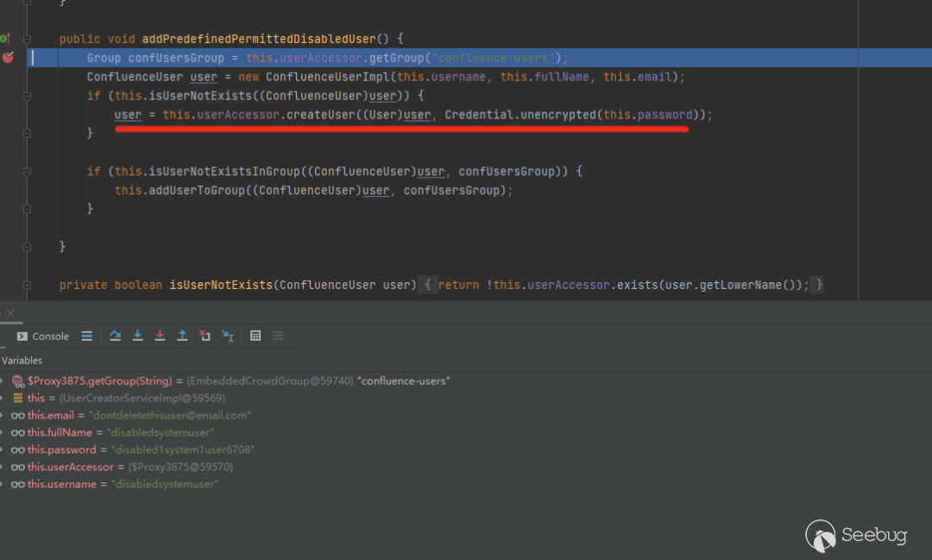Expand the $Proxy3875.getGroup(String) variable node
932x560 pixels.
[3, 381]
